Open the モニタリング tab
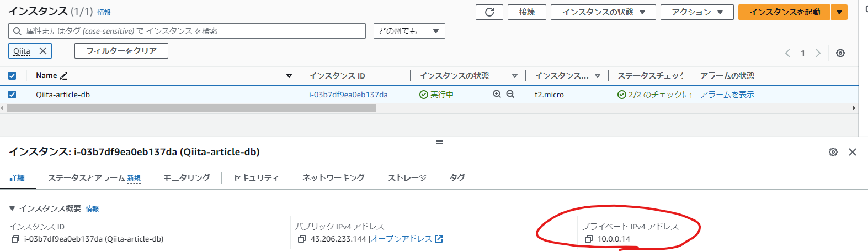 coord(187,178)
